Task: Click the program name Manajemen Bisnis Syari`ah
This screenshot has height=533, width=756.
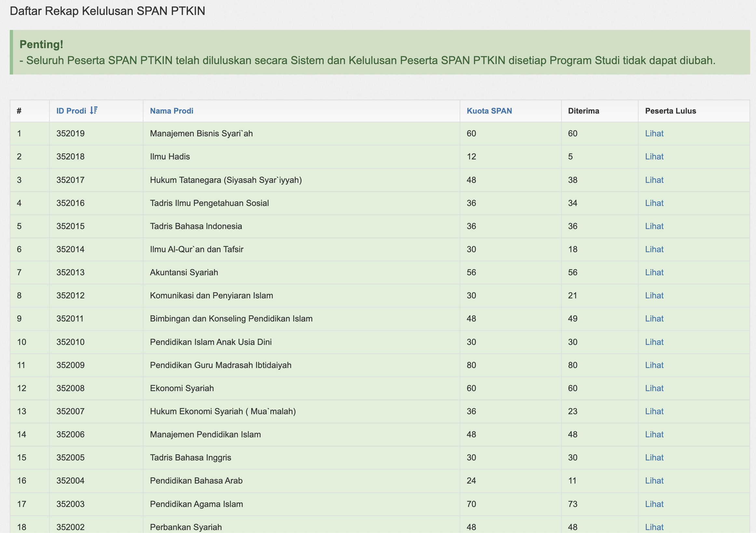Action: pyautogui.click(x=201, y=133)
